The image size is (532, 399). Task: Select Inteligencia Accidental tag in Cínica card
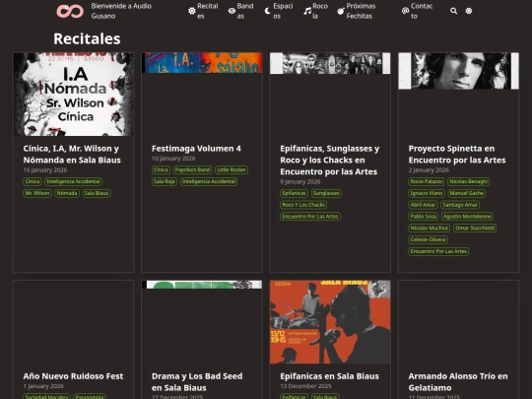[x=73, y=181]
